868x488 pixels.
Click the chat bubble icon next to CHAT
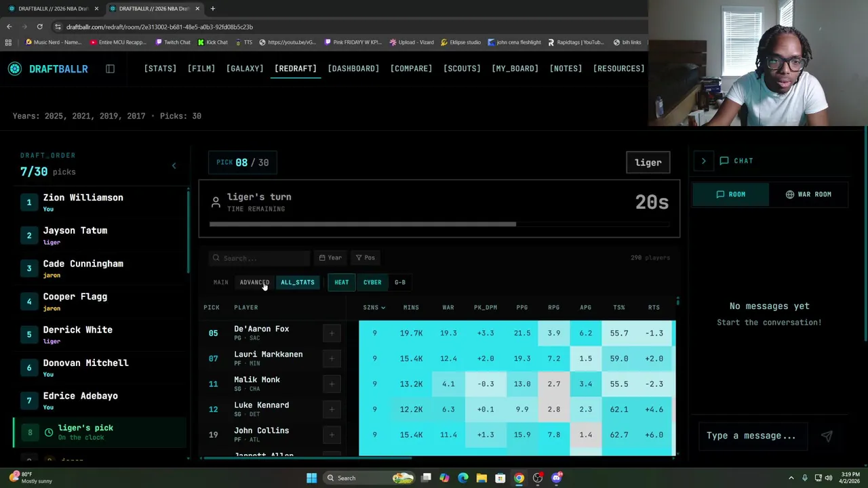coord(724,161)
